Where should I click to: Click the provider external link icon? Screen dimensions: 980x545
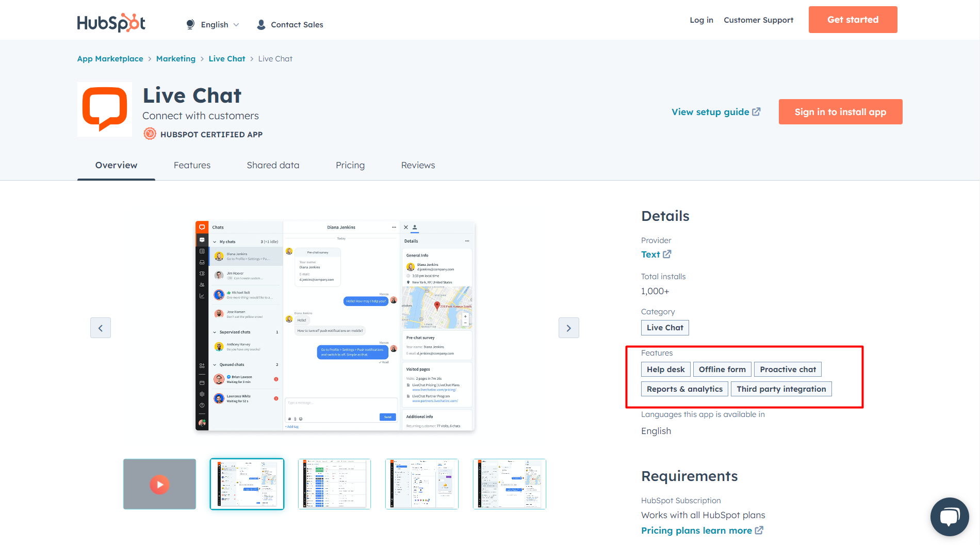pos(667,254)
